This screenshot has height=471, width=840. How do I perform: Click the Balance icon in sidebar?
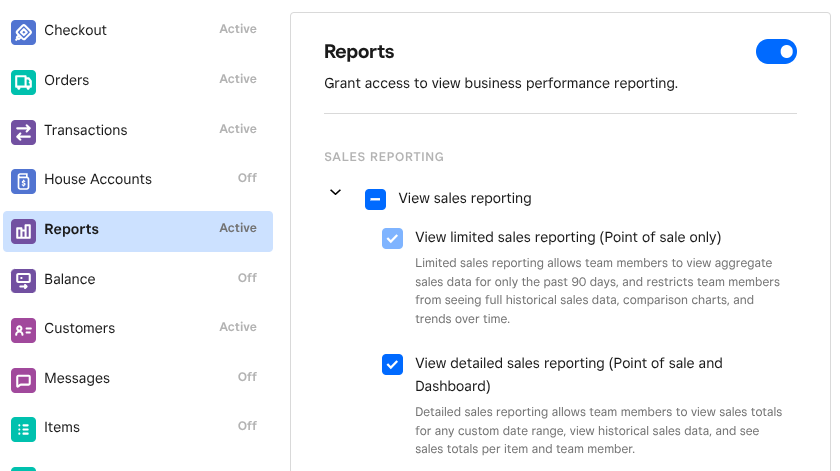point(23,280)
